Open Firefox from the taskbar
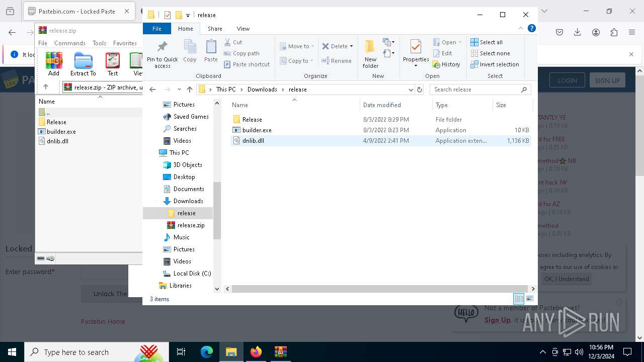Viewport: 644px width, 362px height. pyautogui.click(x=256, y=352)
